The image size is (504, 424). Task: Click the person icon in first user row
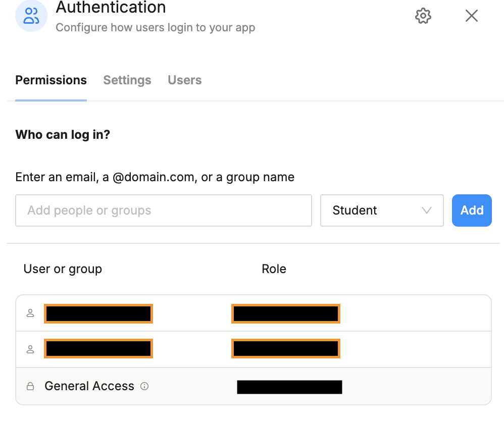(30, 313)
